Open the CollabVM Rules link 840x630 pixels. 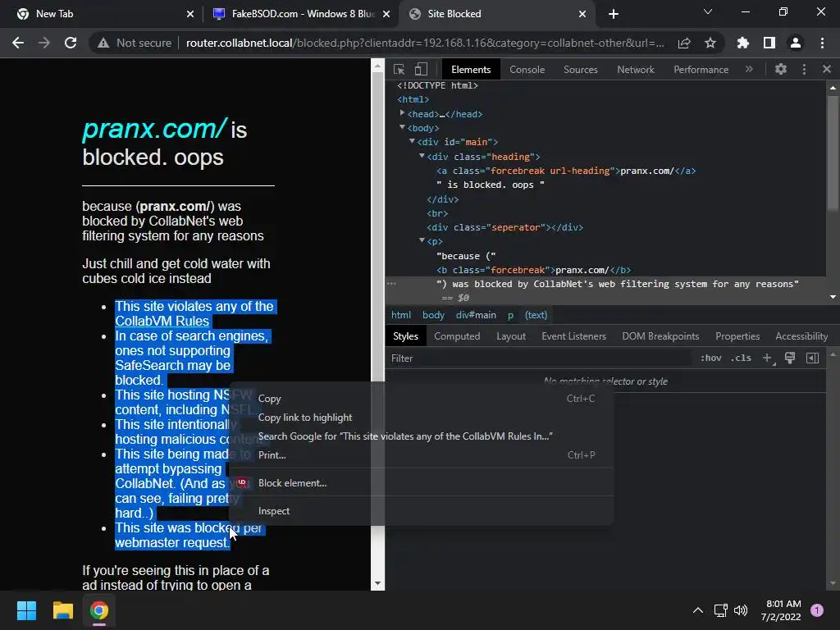pyautogui.click(x=162, y=321)
